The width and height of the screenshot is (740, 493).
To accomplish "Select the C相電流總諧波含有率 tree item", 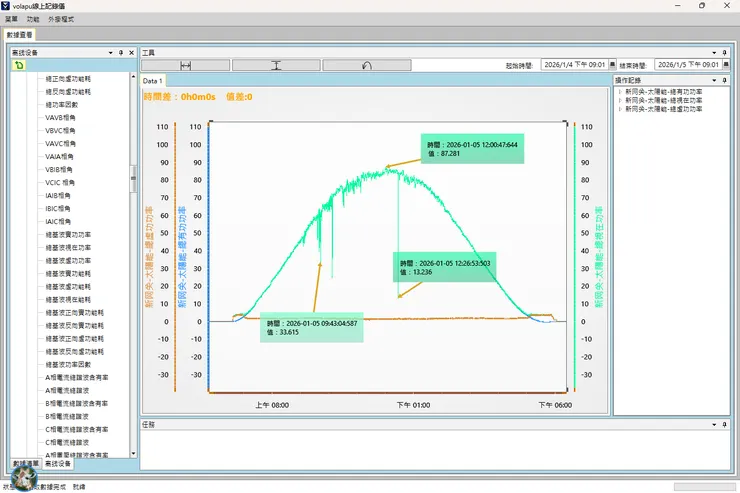I will tap(76, 429).
